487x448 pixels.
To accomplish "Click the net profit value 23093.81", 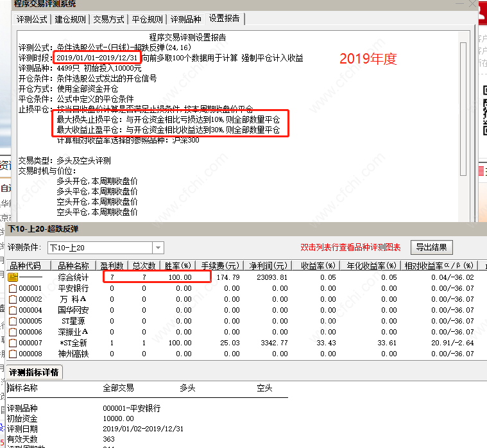I will click(272, 277).
